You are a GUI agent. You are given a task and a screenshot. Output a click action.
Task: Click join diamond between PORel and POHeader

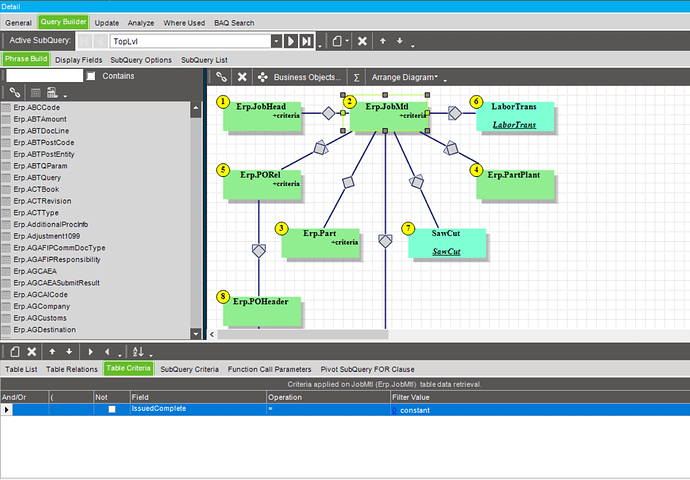pos(259,251)
